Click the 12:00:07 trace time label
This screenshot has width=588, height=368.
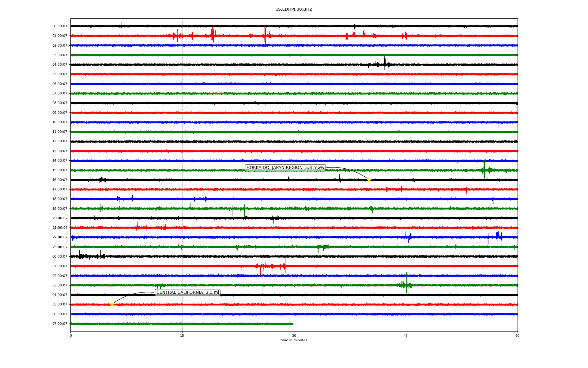60,141
